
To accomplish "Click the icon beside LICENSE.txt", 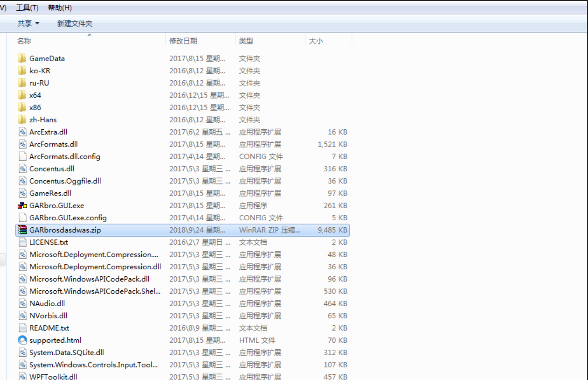I will [22, 242].
